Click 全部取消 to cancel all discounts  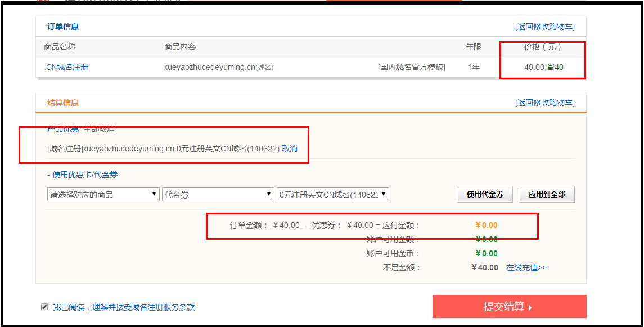(x=99, y=129)
